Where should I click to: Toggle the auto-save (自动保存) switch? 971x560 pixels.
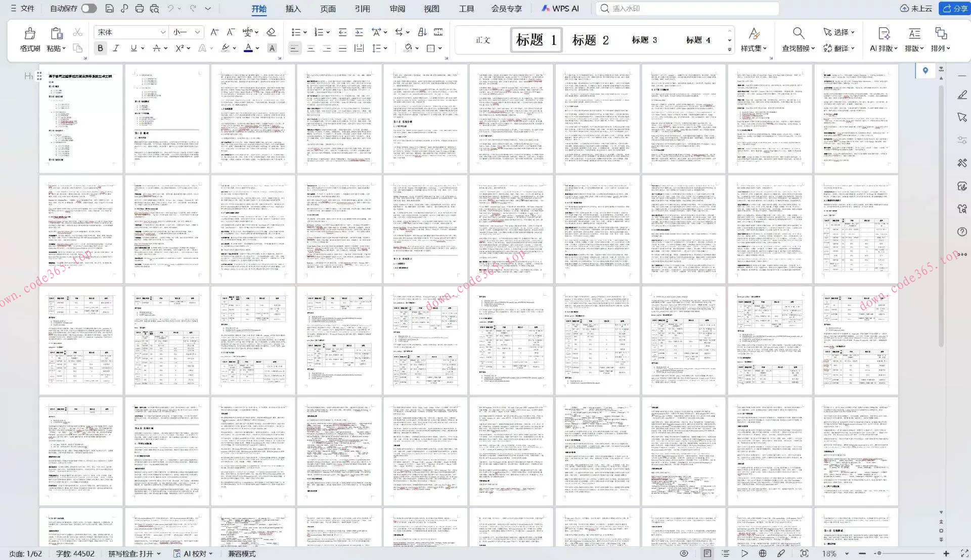click(x=89, y=9)
